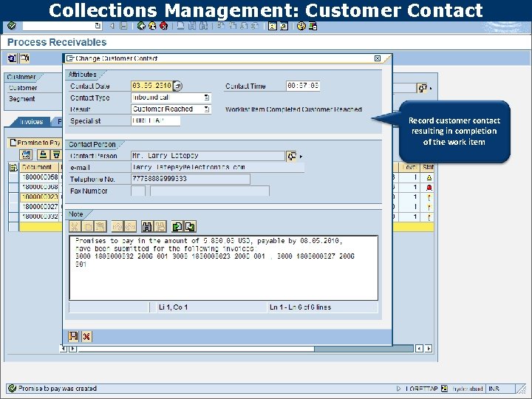This screenshot has height=399, width=532.
Task: Click the Find binoculars icon in Note toolbar
Action: [x=147, y=226]
